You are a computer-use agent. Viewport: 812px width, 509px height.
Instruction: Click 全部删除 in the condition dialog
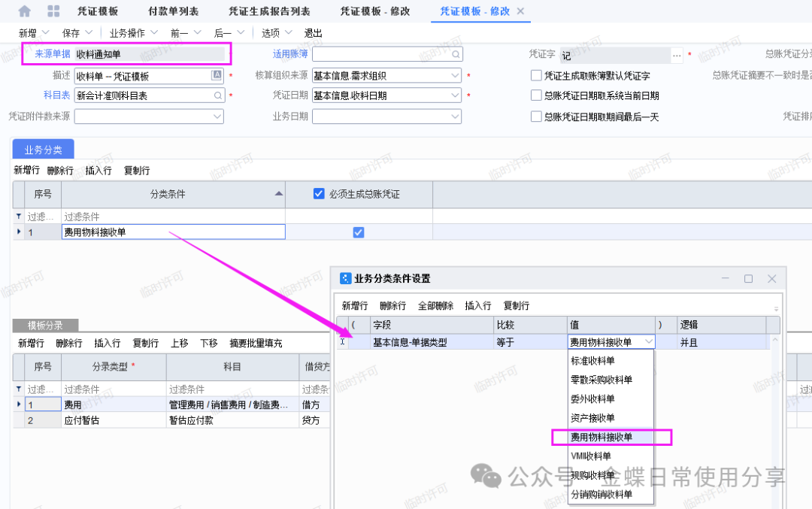click(435, 306)
